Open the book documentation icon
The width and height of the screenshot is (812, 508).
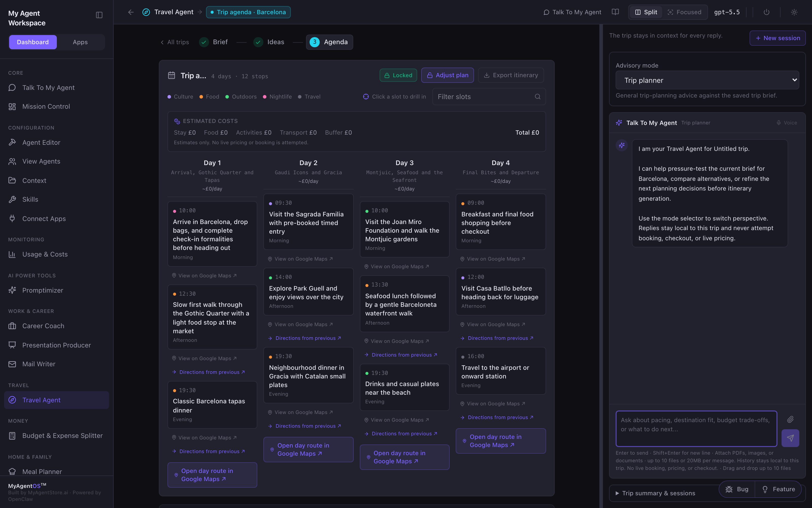[615, 12]
